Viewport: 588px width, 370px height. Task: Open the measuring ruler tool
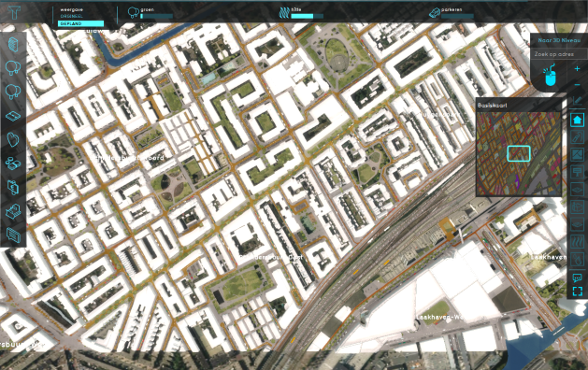pyautogui.click(x=577, y=100)
